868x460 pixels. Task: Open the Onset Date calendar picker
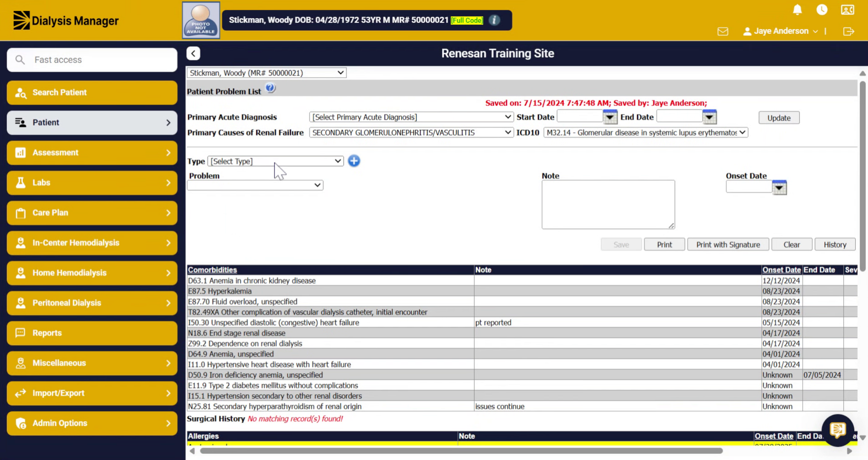tap(779, 187)
